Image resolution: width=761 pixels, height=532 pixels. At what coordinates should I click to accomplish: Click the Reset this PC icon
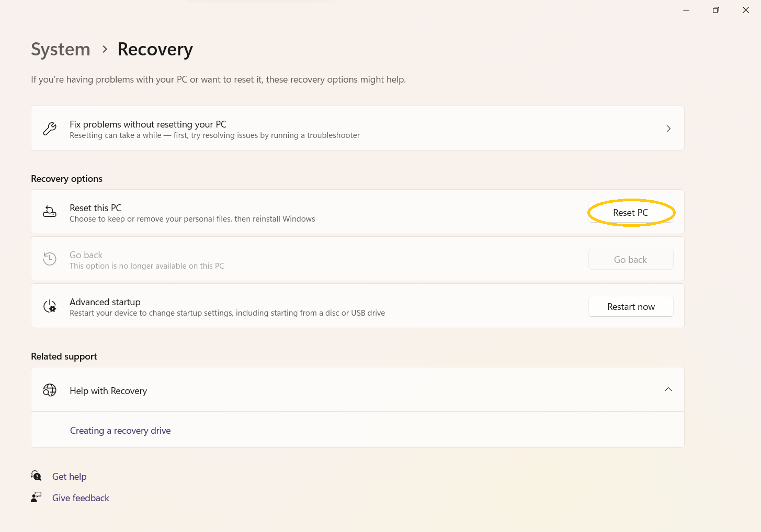coord(50,212)
